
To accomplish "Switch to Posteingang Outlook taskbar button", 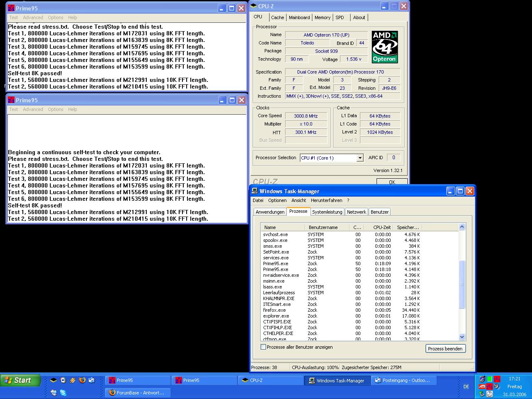I will [404, 380].
